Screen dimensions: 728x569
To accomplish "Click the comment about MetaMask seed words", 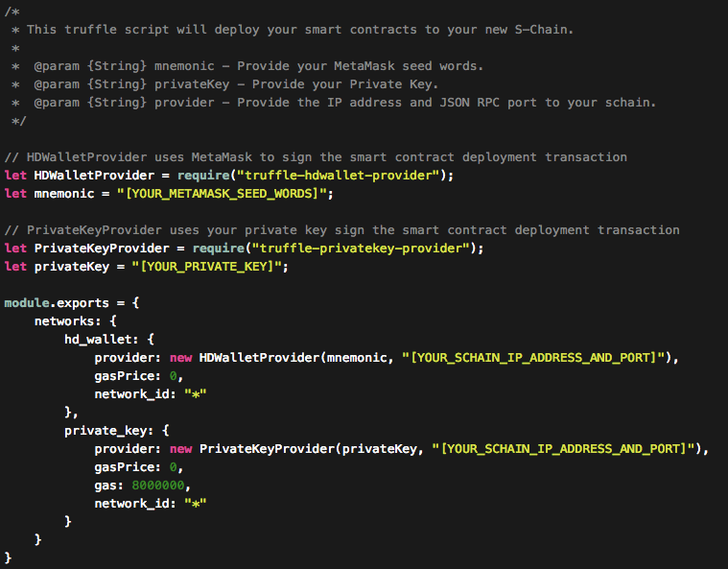I will (x=259, y=66).
